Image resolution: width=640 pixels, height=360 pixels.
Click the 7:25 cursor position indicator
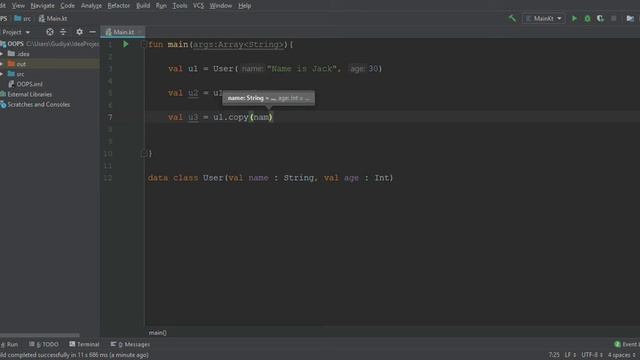pyautogui.click(x=554, y=355)
